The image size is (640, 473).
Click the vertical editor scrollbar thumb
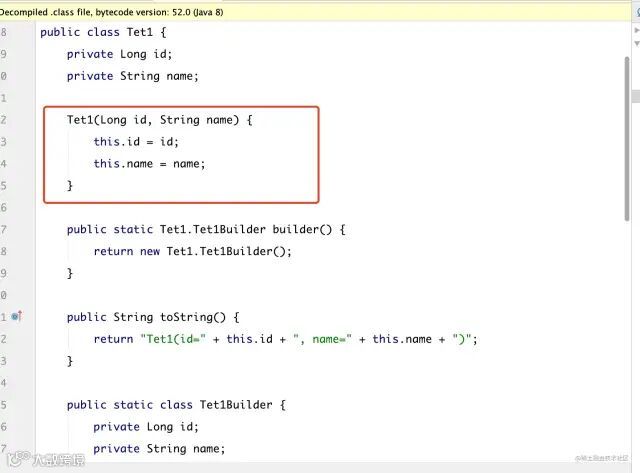[x=627, y=139]
